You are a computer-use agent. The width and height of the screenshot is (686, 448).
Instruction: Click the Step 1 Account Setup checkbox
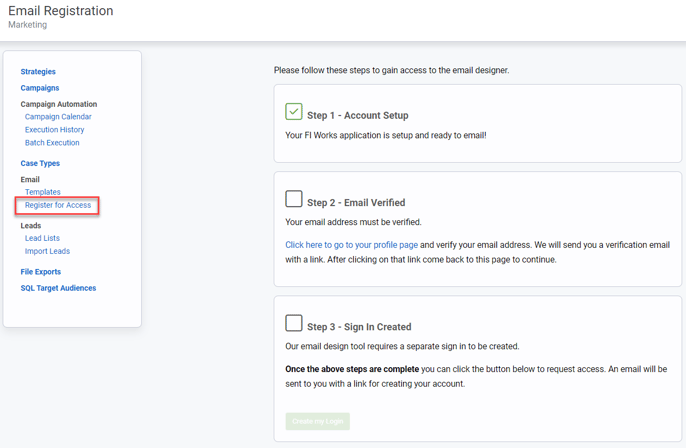(x=294, y=112)
